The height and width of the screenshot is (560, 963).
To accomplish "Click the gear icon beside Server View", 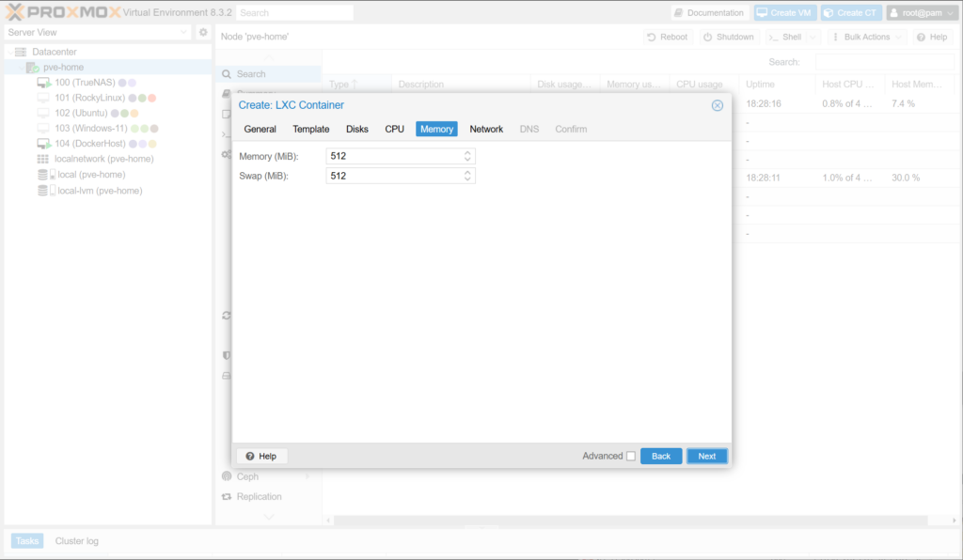I will [x=202, y=32].
